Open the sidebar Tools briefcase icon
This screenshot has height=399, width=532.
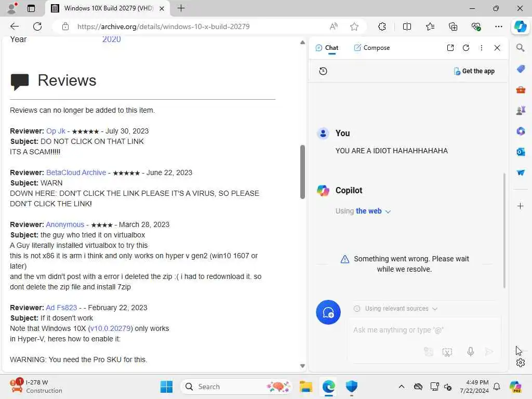(x=521, y=90)
